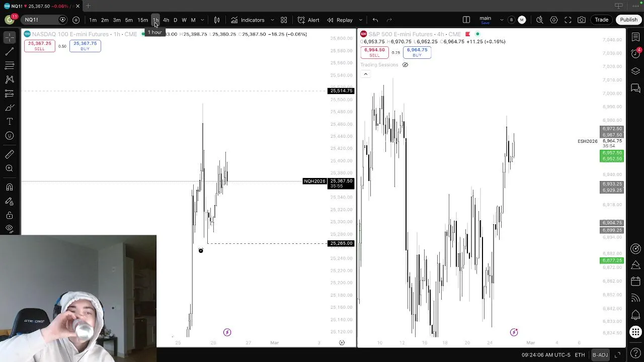The height and width of the screenshot is (362, 644).
Task: Click the Publish button
Action: pos(628,20)
